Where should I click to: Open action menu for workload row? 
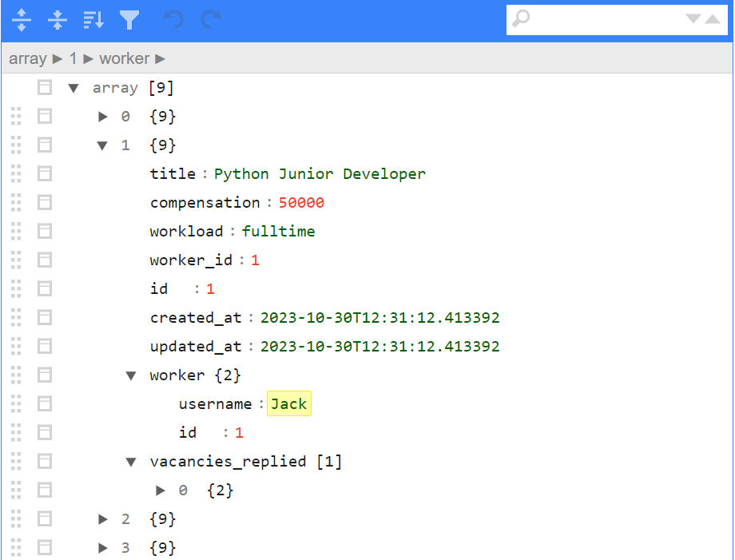coord(45,232)
